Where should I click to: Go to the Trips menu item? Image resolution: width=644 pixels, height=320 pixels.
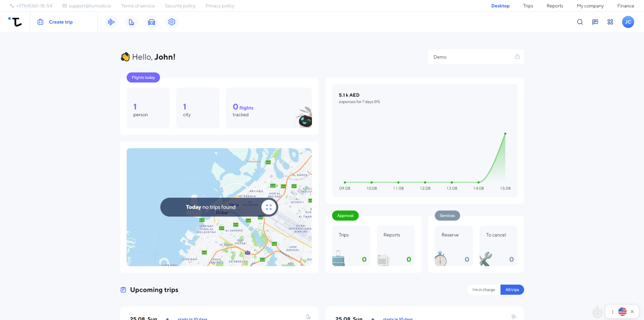pyautogui.click(x=528, y=6)
